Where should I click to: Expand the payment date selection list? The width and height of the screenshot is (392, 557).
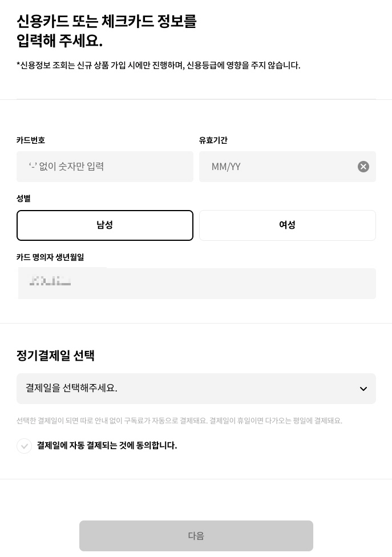click(196, 389)
